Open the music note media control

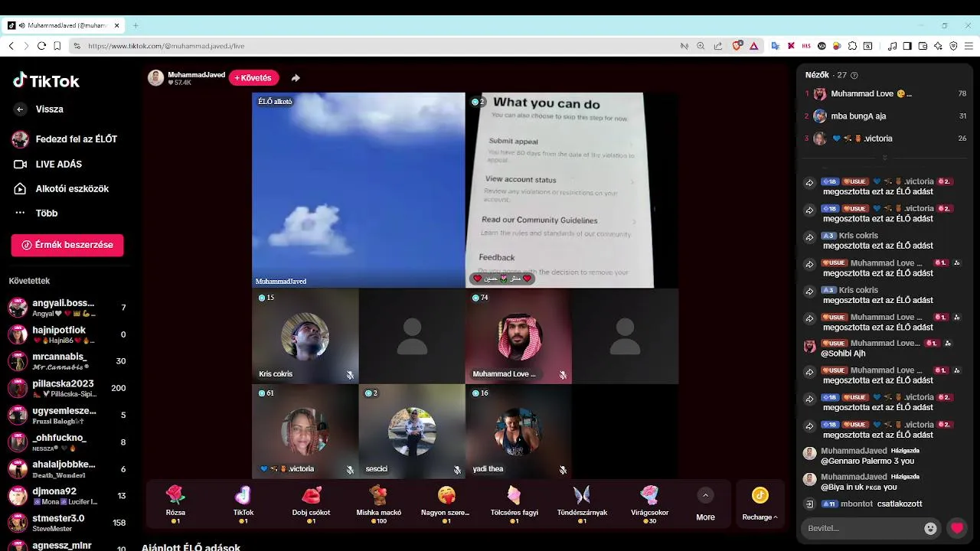(x=892, y=46)
